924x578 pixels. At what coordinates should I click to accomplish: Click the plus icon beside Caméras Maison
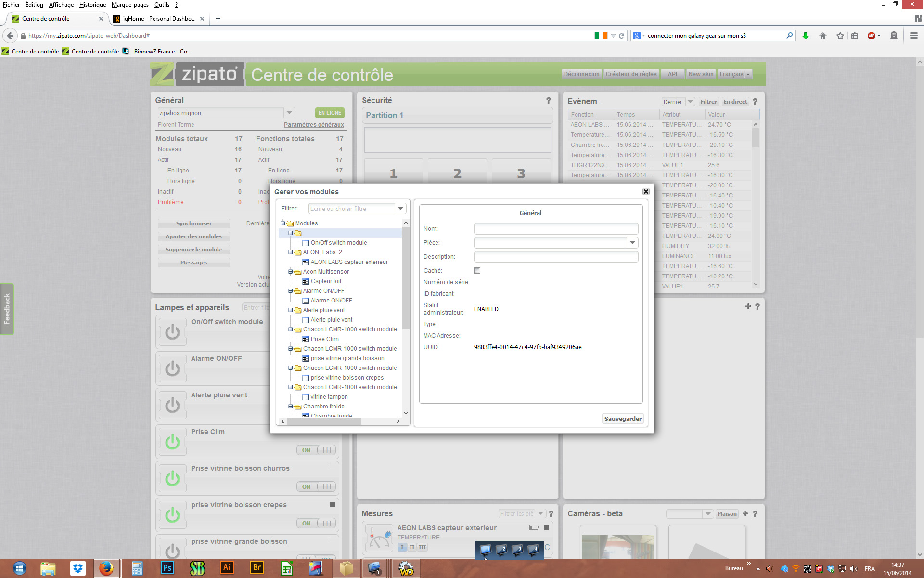click(745, 513)
